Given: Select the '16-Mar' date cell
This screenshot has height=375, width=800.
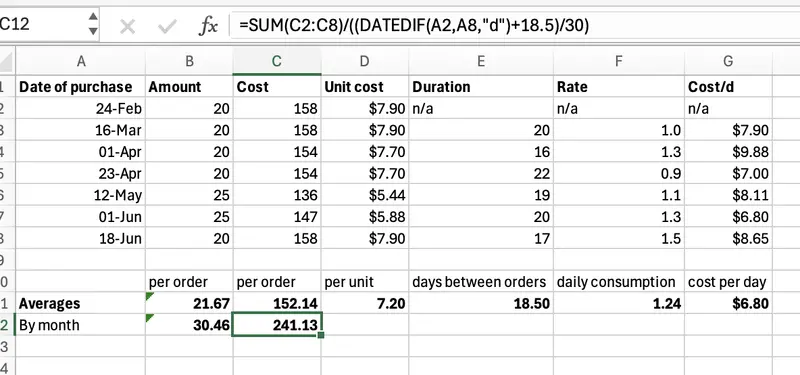Looking at the screenshot, I should pyautogui.click(x=81, y=130).
